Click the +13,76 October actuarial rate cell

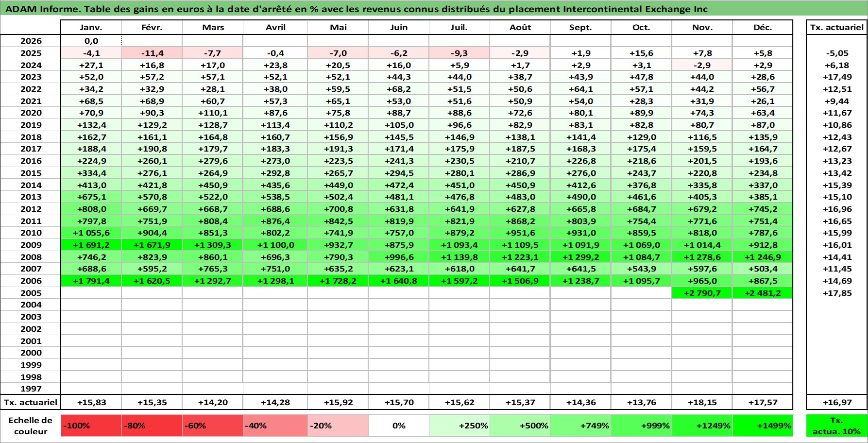pyautogui.click(x=641, y=402)
